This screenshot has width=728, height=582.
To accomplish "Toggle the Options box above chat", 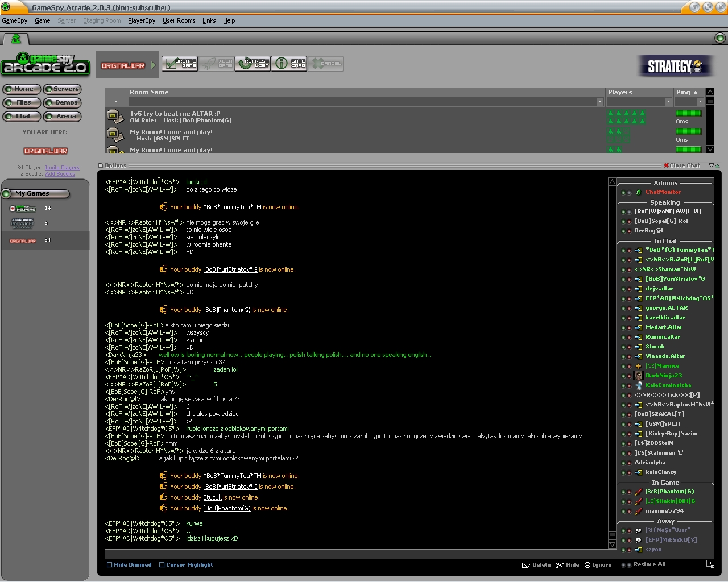I will pos(101,165).
